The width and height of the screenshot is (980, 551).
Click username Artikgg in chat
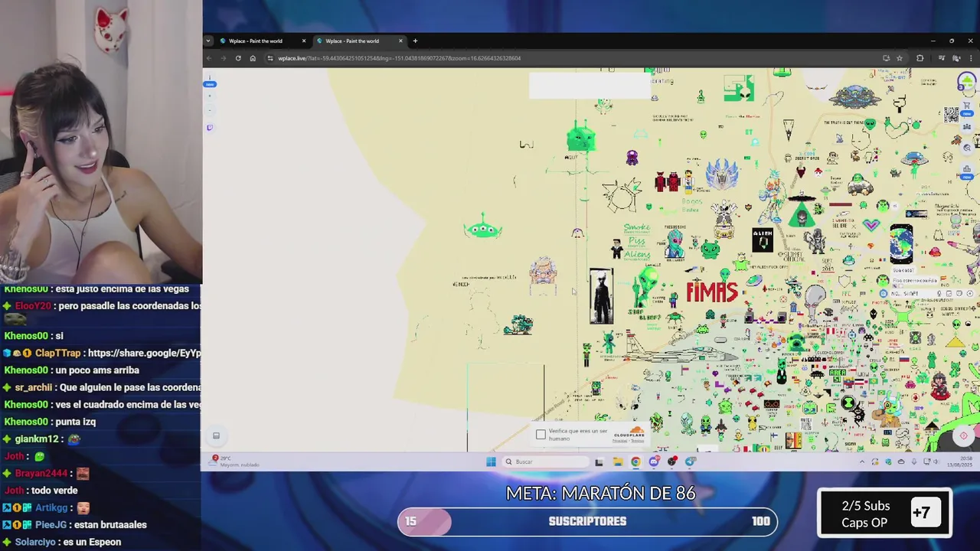coord(51,507)
